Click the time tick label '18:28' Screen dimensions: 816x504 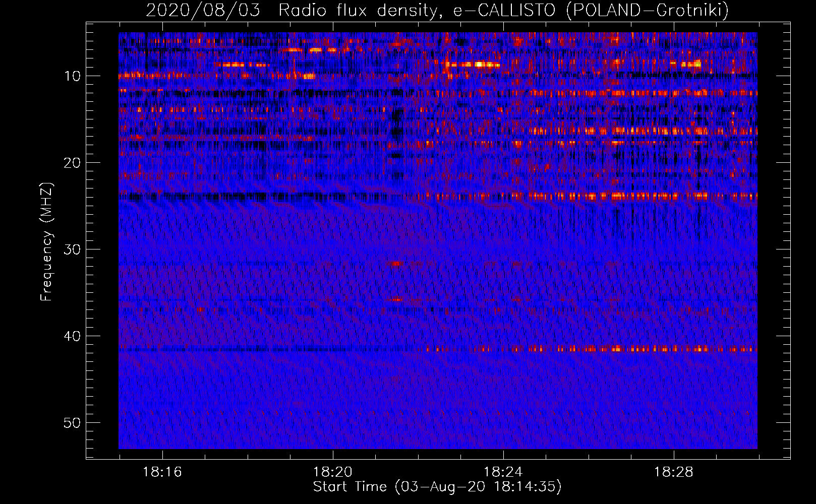(673, 472)
